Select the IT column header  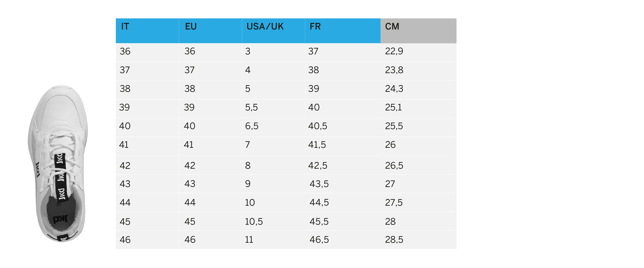tap(125, 27)
